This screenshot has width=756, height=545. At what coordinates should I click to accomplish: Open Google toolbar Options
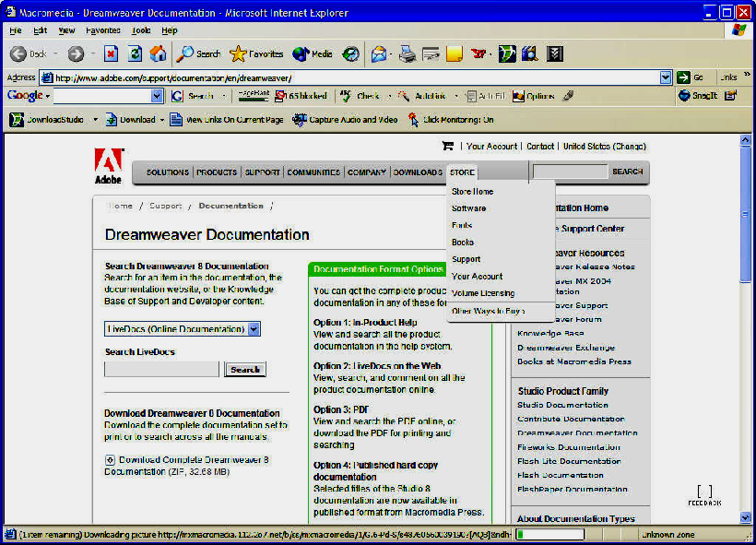tap(534, 96)
